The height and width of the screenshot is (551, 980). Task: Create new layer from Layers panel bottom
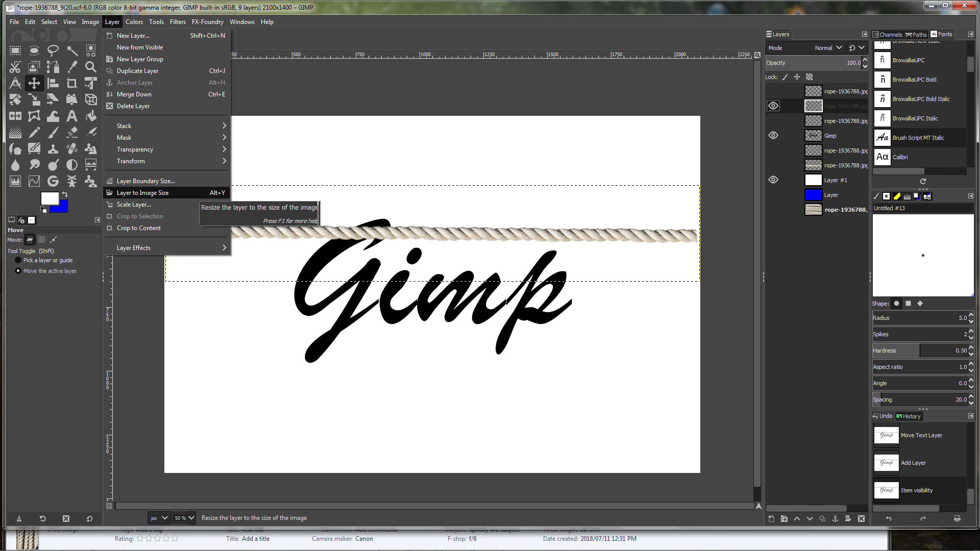[771, 518]
